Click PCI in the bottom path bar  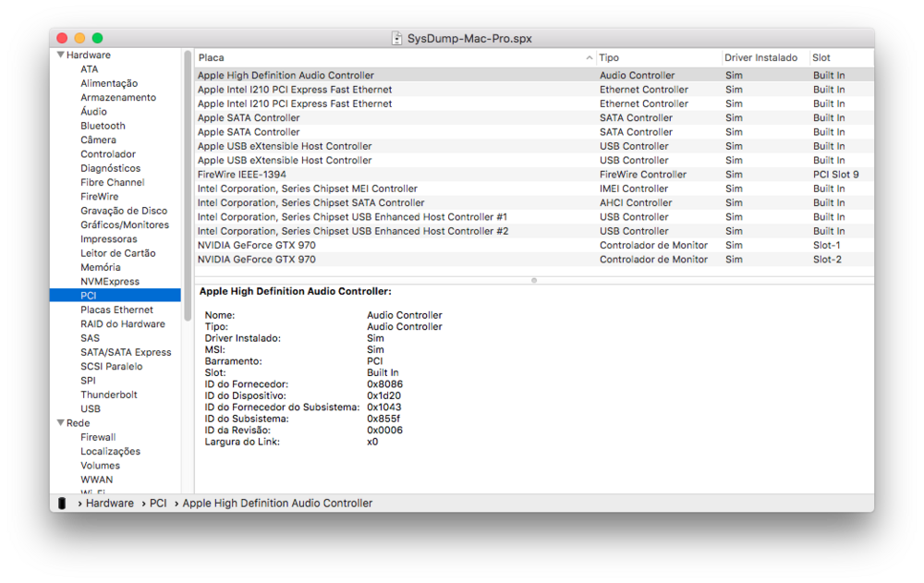158,504
